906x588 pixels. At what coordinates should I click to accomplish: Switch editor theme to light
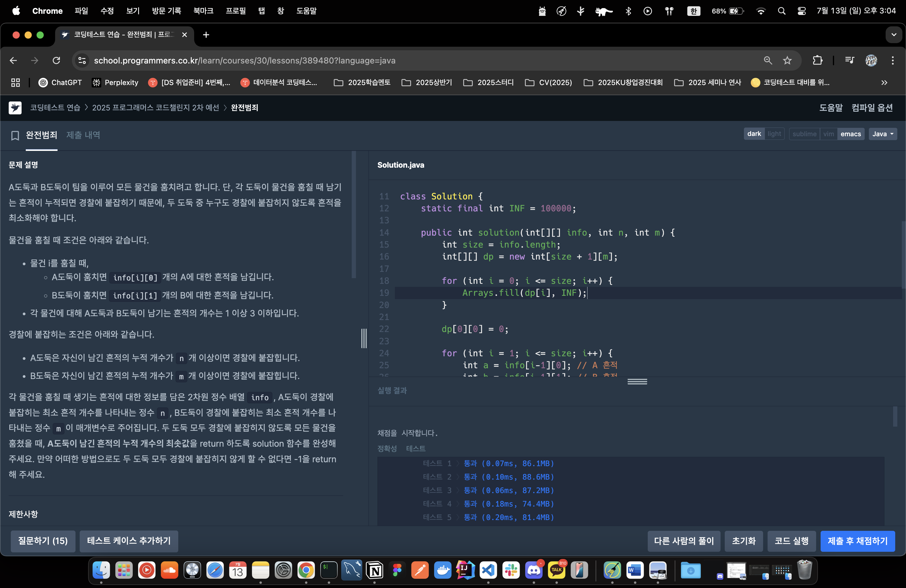click(774, 134)
